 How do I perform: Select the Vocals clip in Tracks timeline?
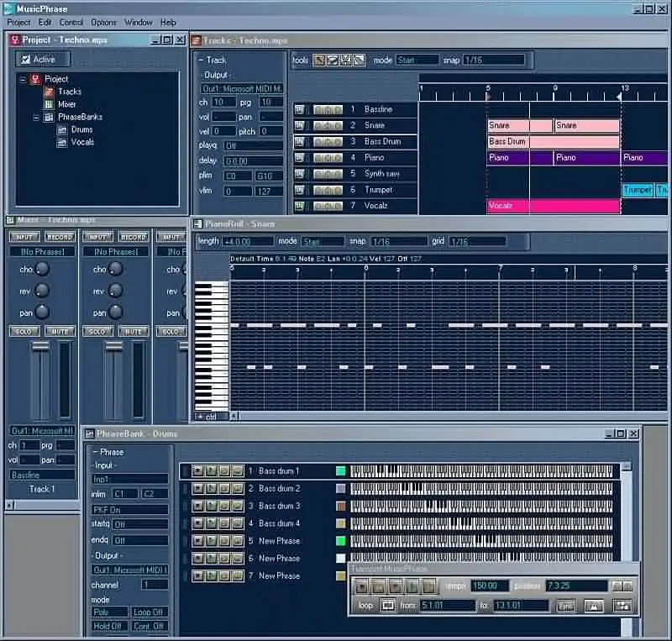pos(554,206)
